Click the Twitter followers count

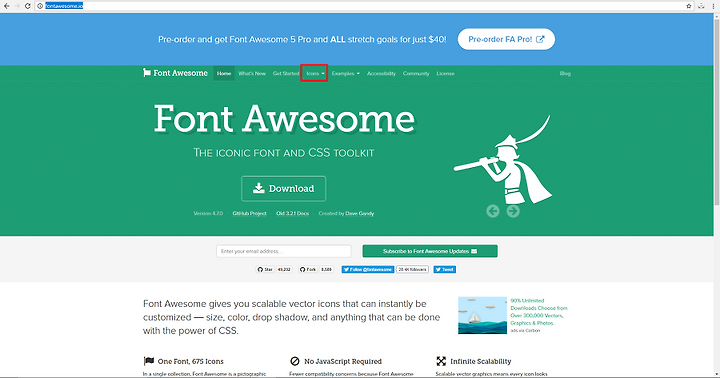click(412, 270)
